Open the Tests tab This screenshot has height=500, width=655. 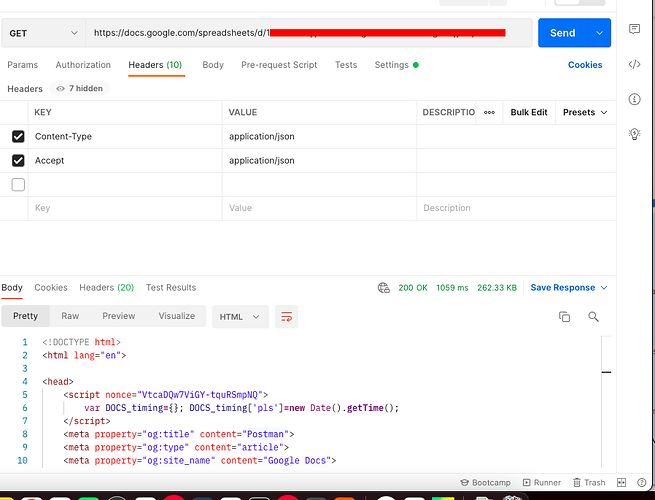[346, 65]
